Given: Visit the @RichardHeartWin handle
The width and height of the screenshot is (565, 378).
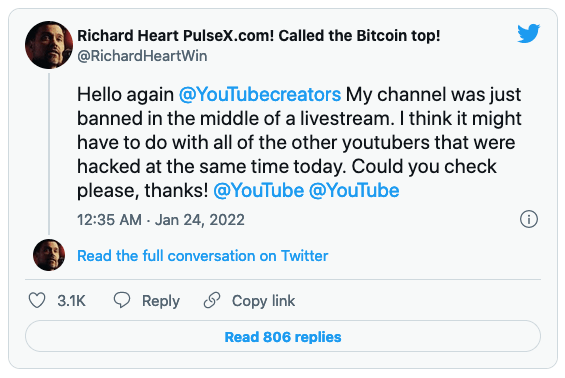Looking at the screenshot, I should pos(142,56).
